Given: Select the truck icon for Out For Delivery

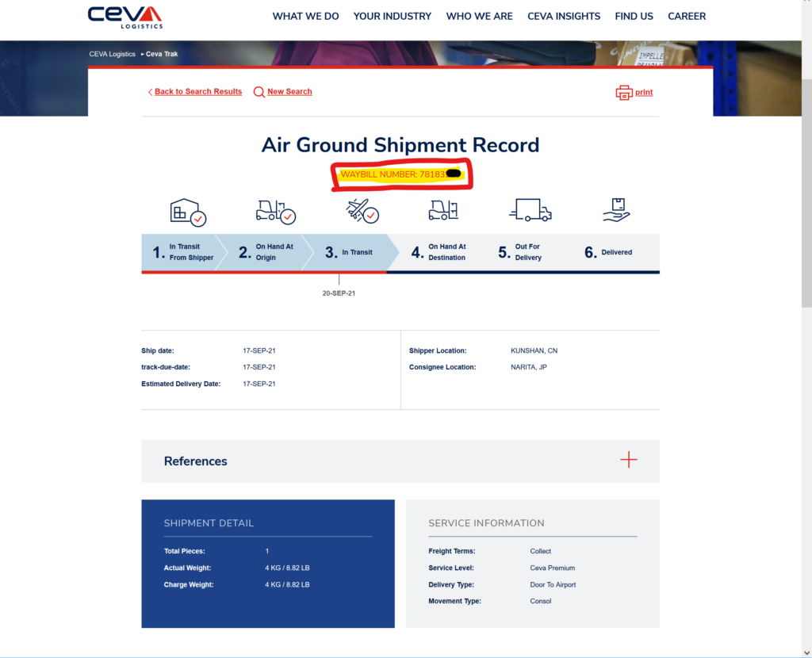Looking at the screenshot, I should coord(530,210).
